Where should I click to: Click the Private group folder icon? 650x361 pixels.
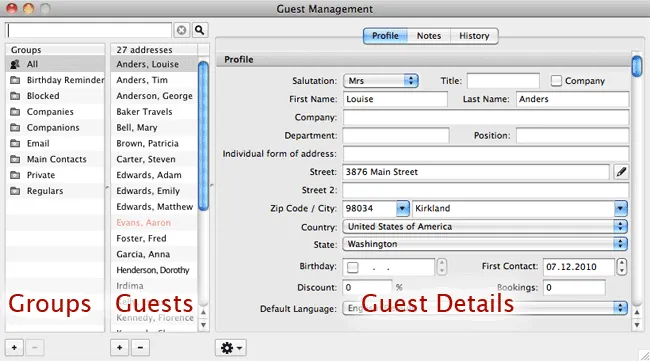click(15, 175)
